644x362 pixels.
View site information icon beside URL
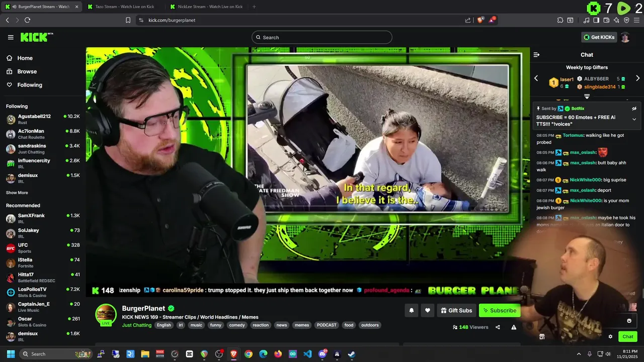(141, 20)
